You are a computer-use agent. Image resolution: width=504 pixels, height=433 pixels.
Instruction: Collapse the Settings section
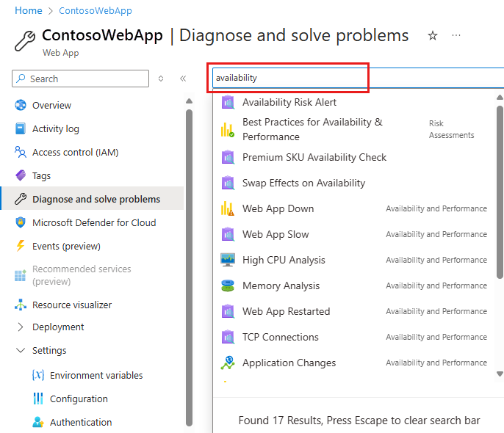[x=21, y=350]
